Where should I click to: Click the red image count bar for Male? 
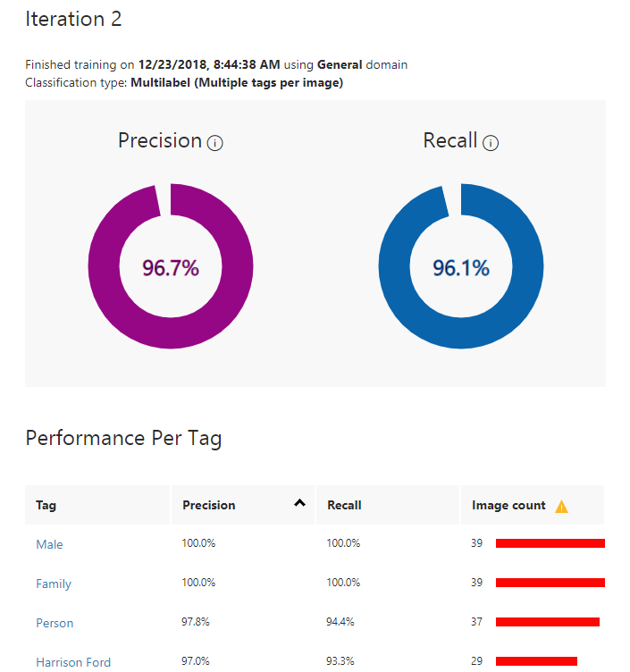[550, 543]
